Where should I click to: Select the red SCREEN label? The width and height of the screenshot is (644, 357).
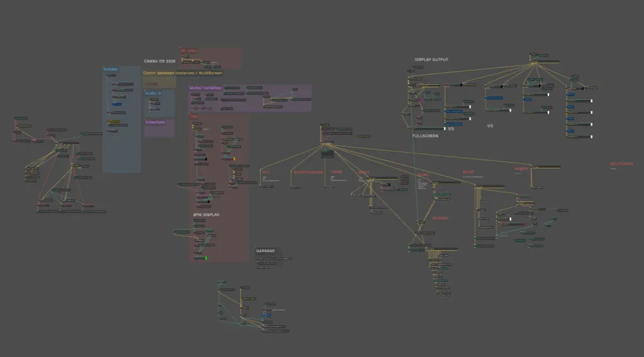(440, 218)
